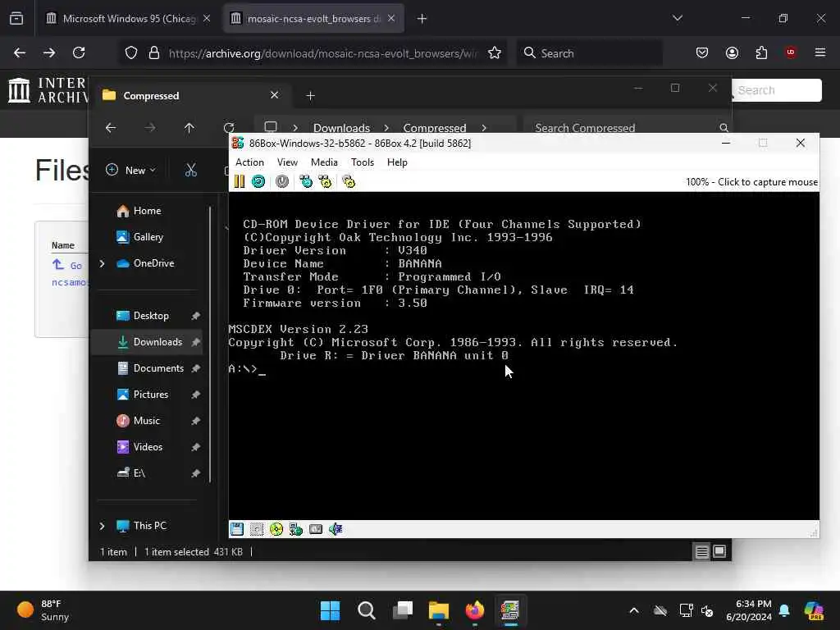
Task: Switch File Explorer to details view
Action: 701,551
